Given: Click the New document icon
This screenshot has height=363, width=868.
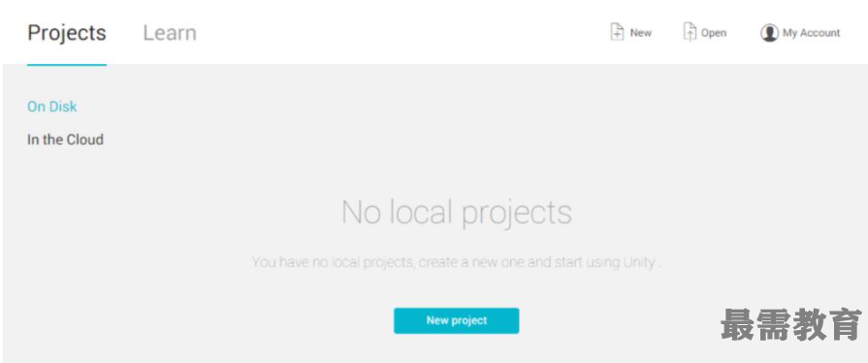Looking at the screenshot, I should coord(617,32).
